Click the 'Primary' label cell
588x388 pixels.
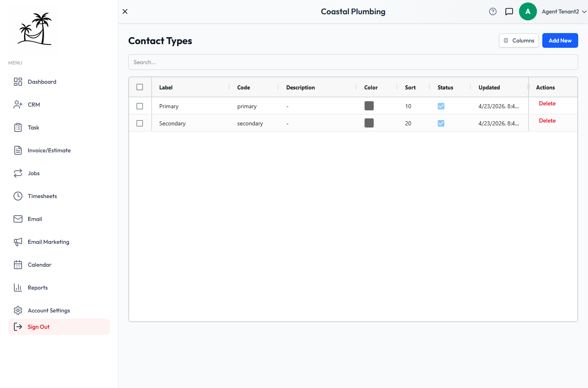pyautogui.click(x=169, y=106)
